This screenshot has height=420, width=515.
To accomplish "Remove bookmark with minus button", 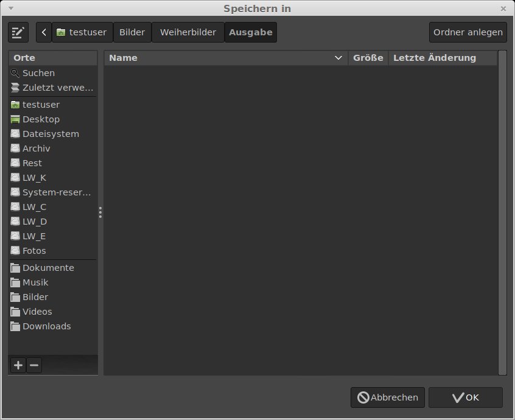I will [34, 365].
